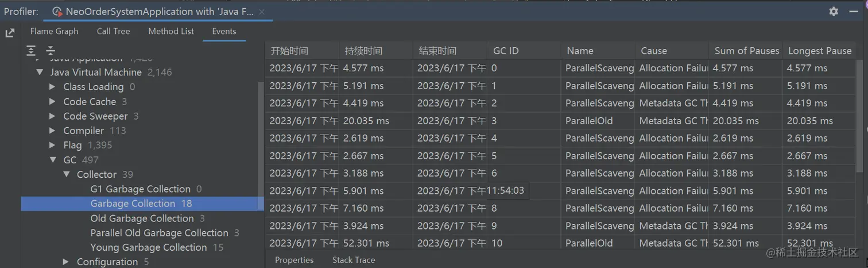Switch to the Method List tab

click(x=171, y=31)
